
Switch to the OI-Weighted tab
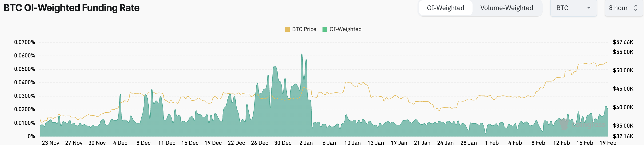[445, 8]
